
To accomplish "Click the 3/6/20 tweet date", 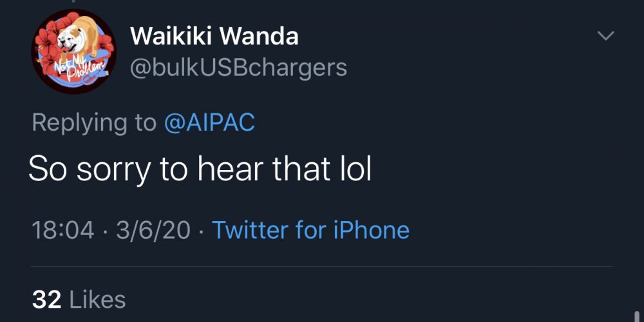I will (153, 230).
